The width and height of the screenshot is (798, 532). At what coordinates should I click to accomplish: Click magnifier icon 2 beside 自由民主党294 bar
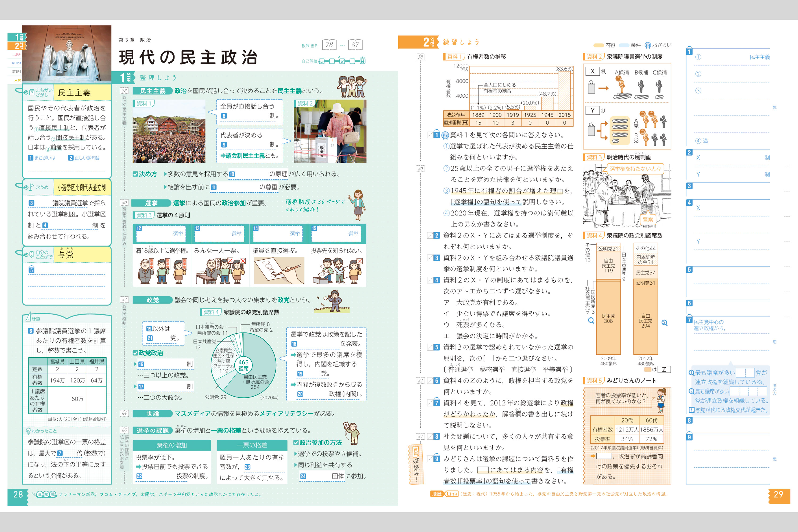coord(664,323)
